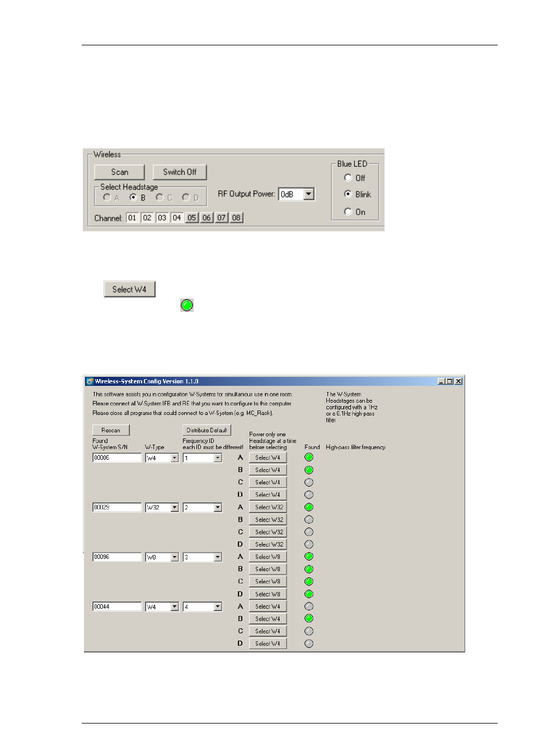Click the standalone Select W4 button
Image resolution: width=534 pixels, height=756 pixels.
(129, 289)
